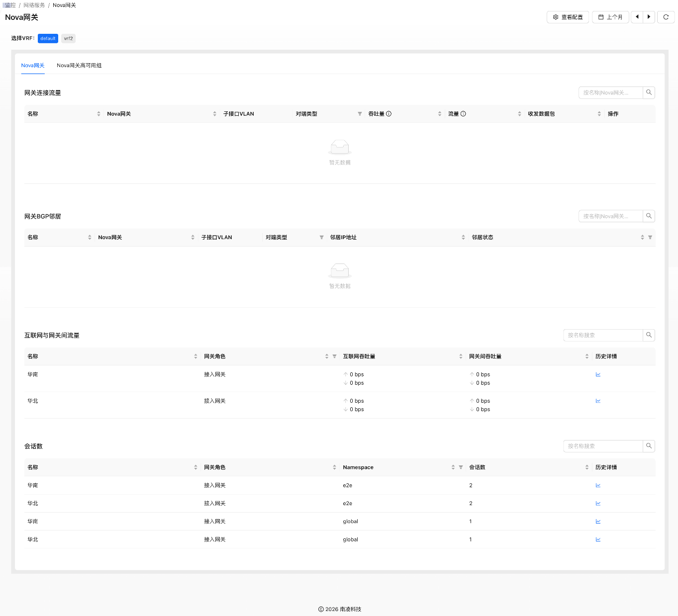The height and width of the screenshot is (616, 678).
Task: Click info icon next to 吞吐量 header
Action: (x=389, y=114)
